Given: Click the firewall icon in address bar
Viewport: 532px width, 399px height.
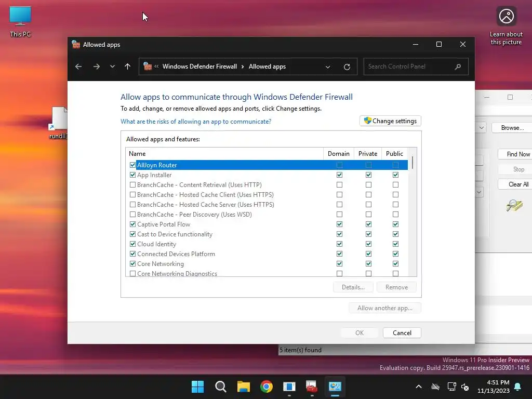Looking at the screenshot, I should pyautogui.click(x=147, y=66).
